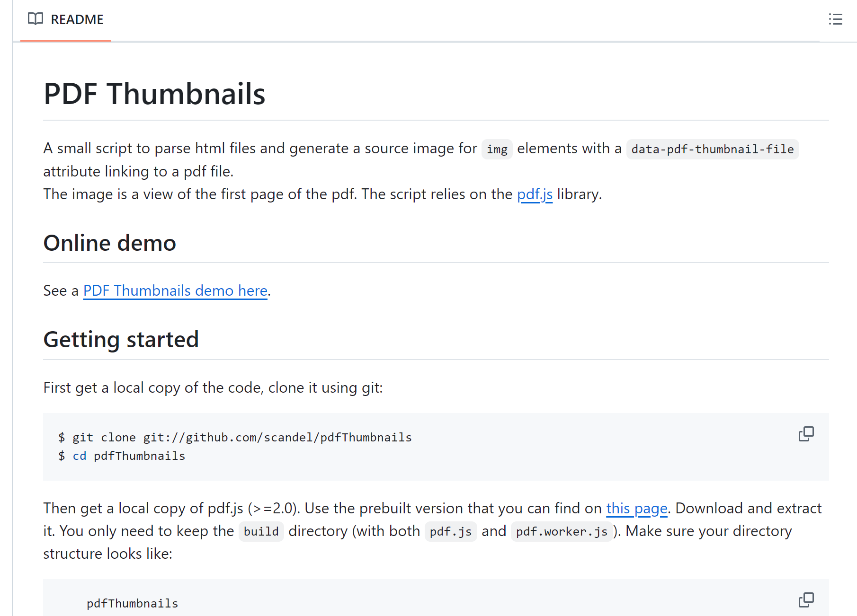Click the Online demo section heading
This screenshot has width=857, height=616.
(109, 243)
